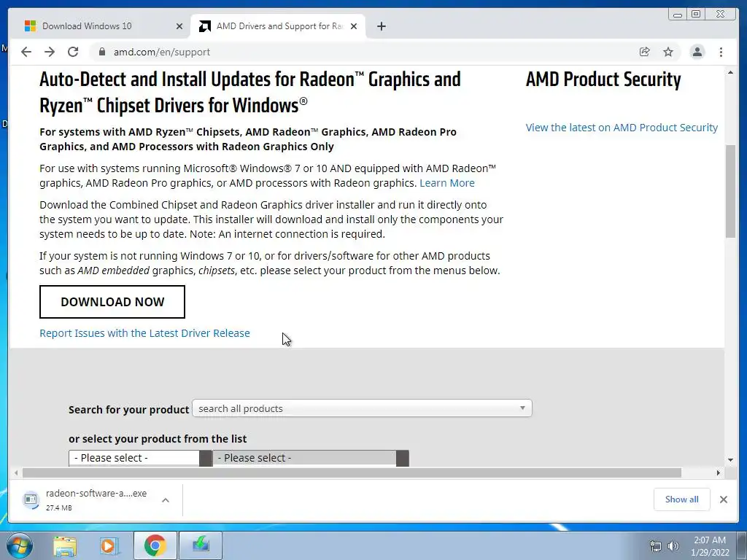747x560 pixels.
Task: Close the AMD Drivers and Support tab
Action: [354, 26]
